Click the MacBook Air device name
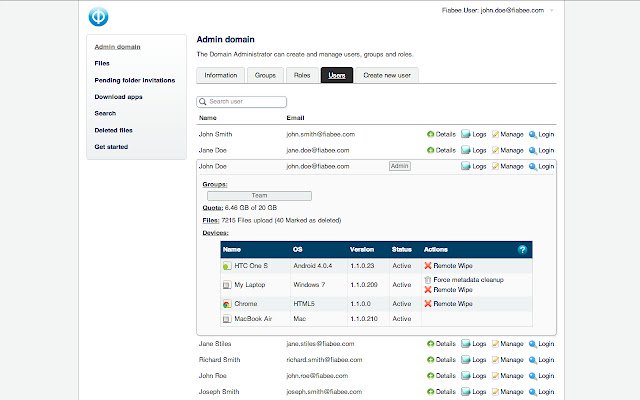This screenshot has width=640, height=400. [253, 319]
